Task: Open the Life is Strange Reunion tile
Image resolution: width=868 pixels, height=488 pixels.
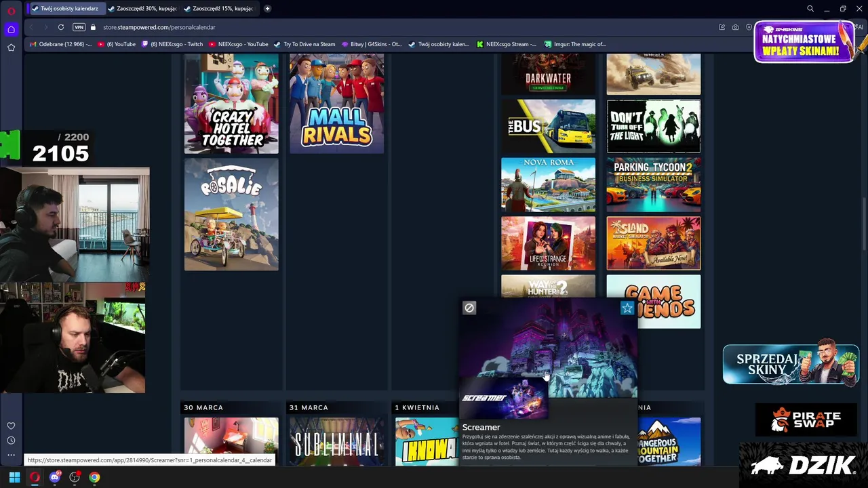Action: pyautogui.click(x=548, y=243)
